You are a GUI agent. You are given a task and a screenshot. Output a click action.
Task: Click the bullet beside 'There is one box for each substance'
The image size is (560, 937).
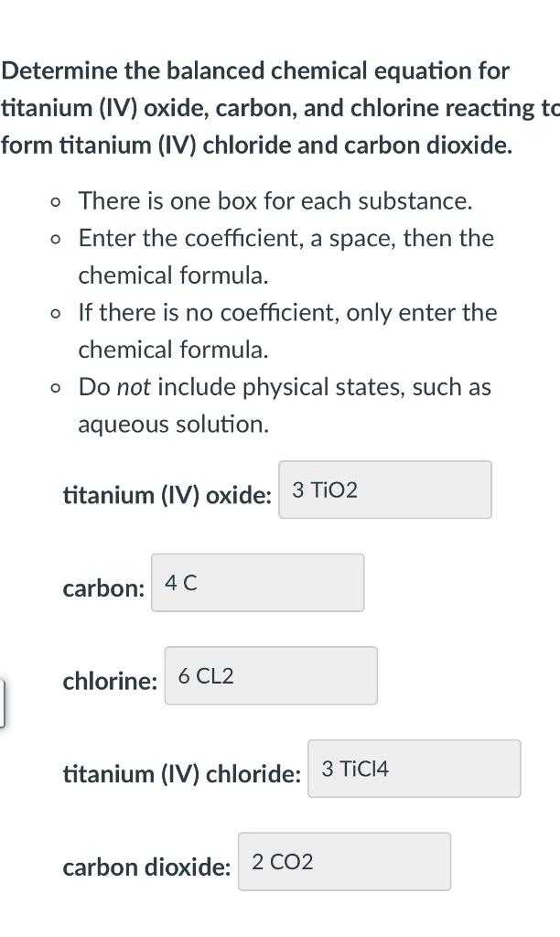tap(55, 201)
